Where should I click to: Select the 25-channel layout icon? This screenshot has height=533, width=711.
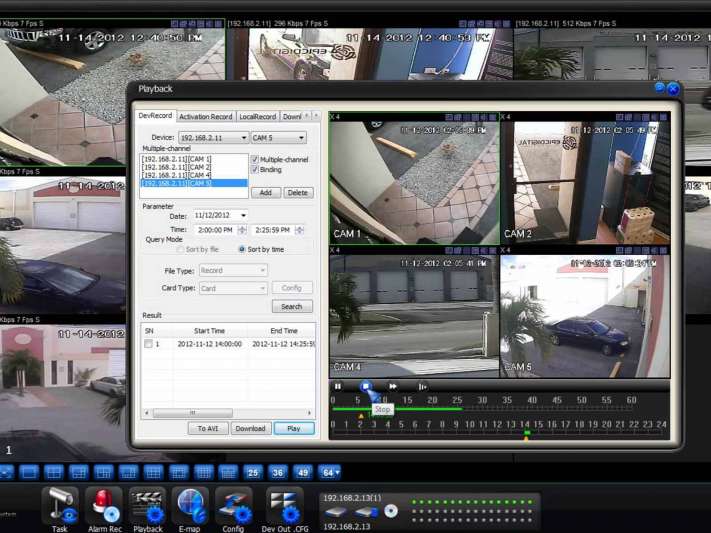coord(252,472)
